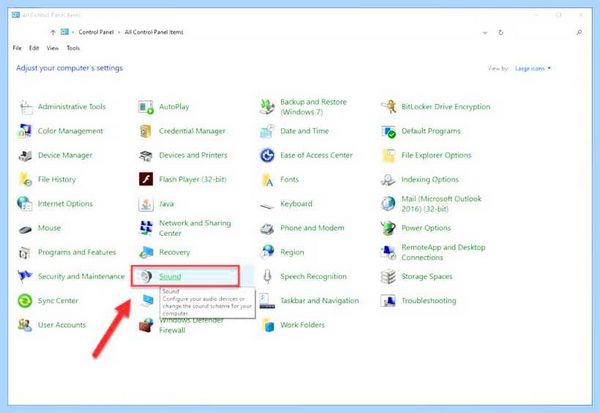Viewport: 600px width, 413px height.
Task: Expand the chevron after Control Panel breadcrumb
Action: coord(119,32)
